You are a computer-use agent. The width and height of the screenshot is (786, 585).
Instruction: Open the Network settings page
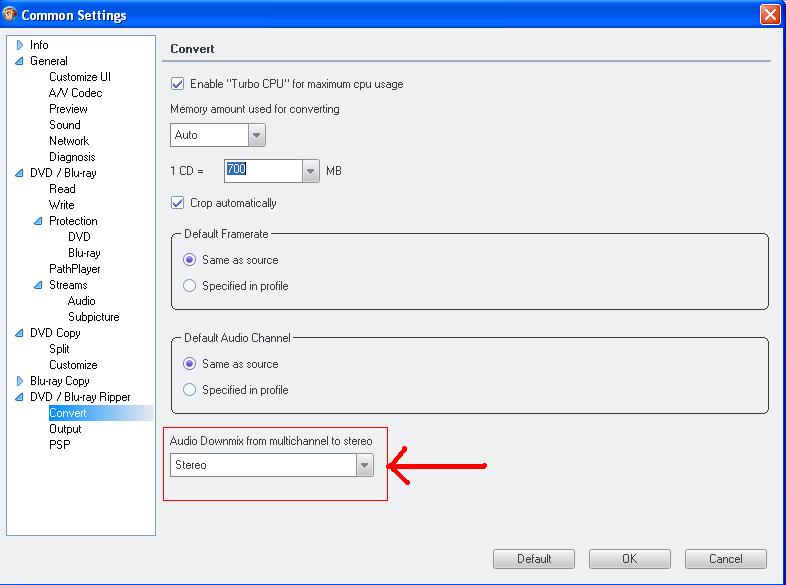[x=69, y=141]
